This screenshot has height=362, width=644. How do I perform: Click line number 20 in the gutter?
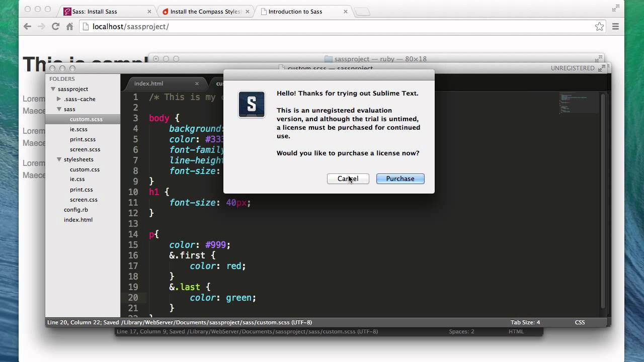point(133,298)
